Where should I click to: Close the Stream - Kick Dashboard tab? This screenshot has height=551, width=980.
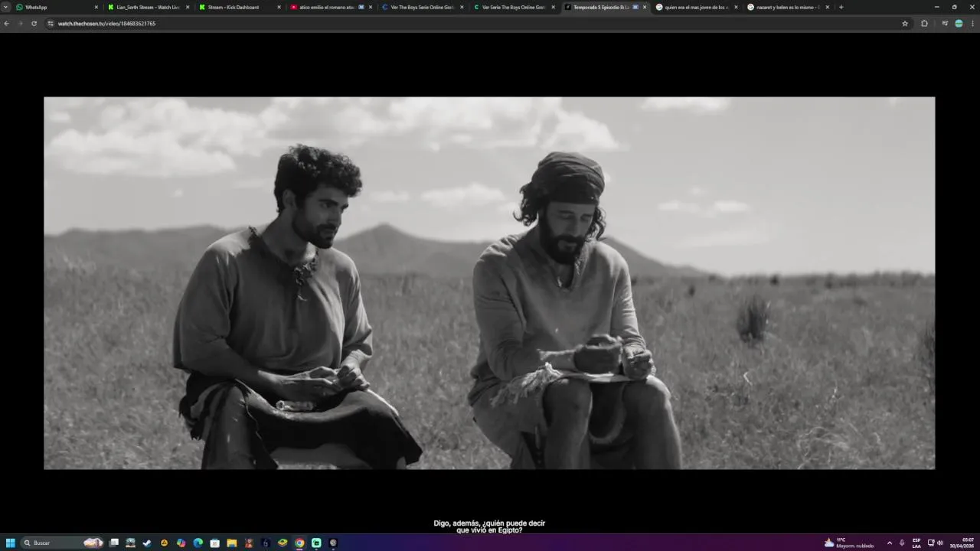pyautogui.click(x=279, y=7)
